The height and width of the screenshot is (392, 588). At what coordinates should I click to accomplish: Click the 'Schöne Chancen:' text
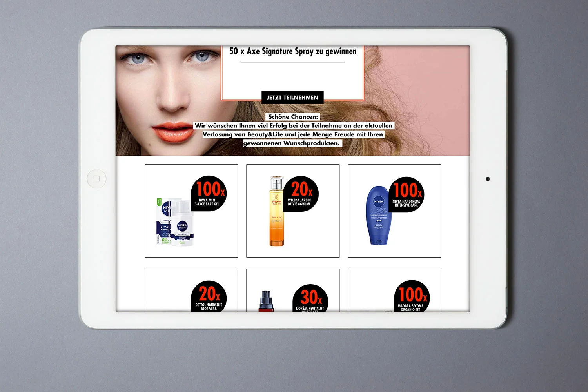click(x=293, y=117)
